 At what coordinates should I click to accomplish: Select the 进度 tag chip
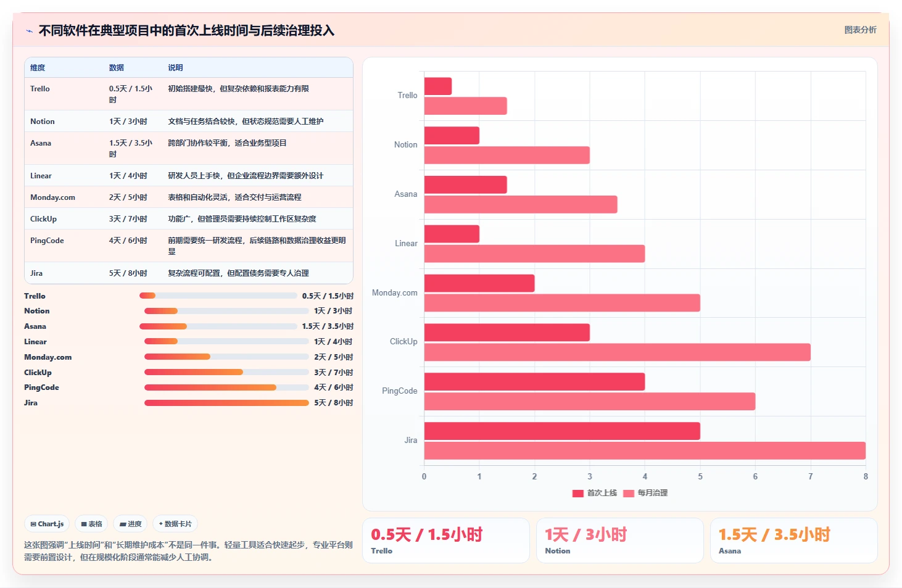point(130,524)
